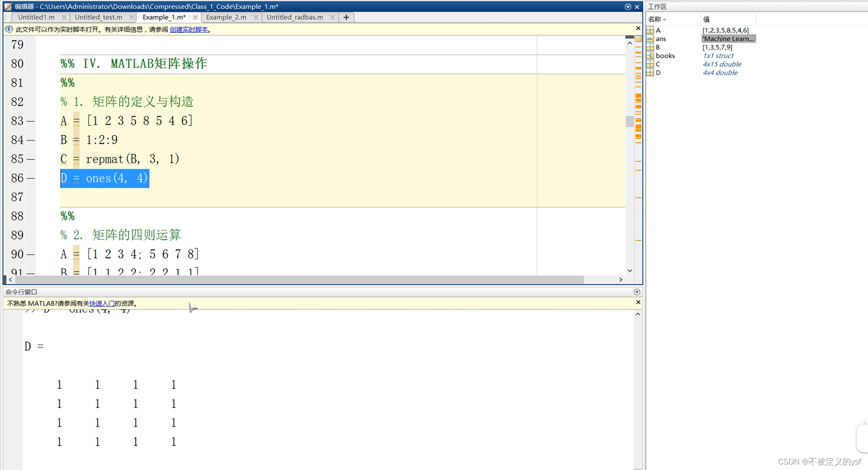Select the ans string variable icon
Screen dimensions: 868x470
click(x=650, y=39)
